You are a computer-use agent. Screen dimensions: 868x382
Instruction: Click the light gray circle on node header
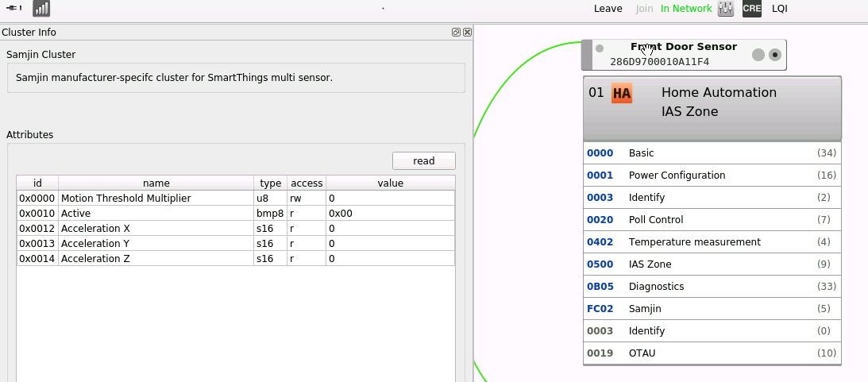[758, 54]
